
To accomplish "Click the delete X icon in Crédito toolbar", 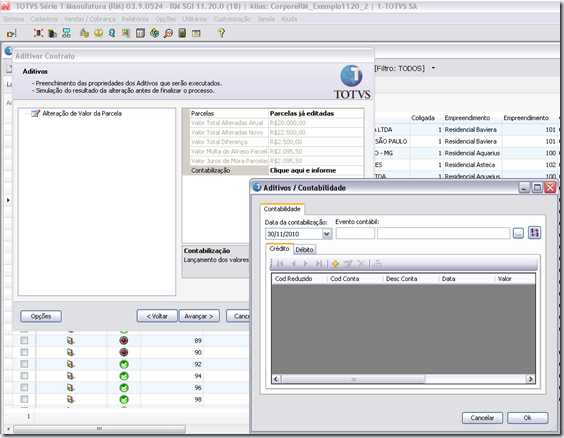I will click(x=361, y=264).
